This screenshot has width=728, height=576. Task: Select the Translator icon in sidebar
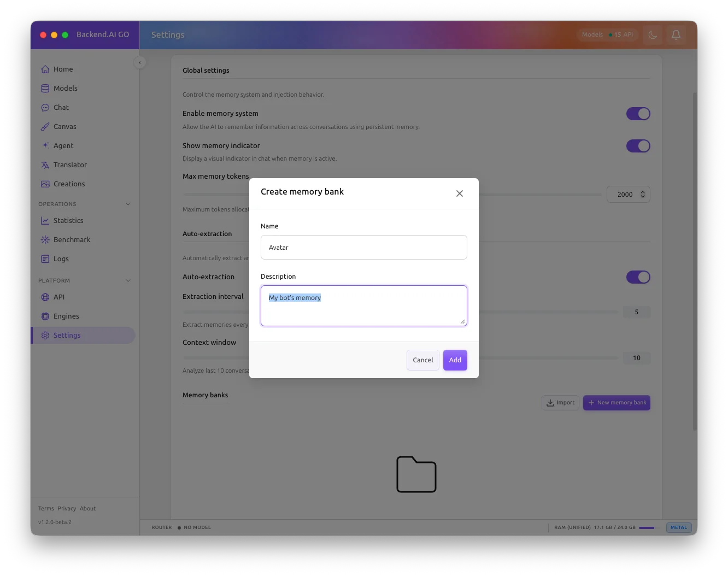point(45,165)
